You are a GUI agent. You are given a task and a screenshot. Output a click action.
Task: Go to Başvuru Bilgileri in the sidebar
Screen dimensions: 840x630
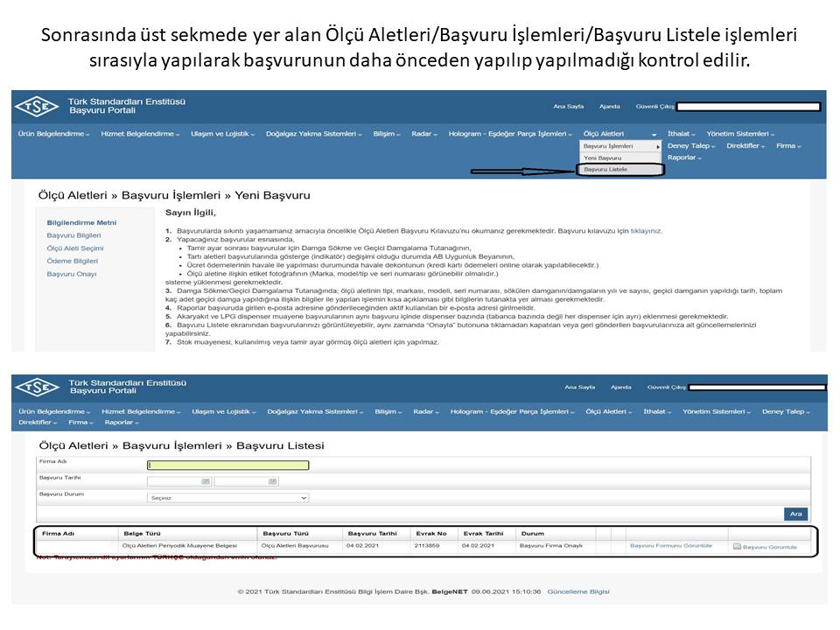click(73, 235)
